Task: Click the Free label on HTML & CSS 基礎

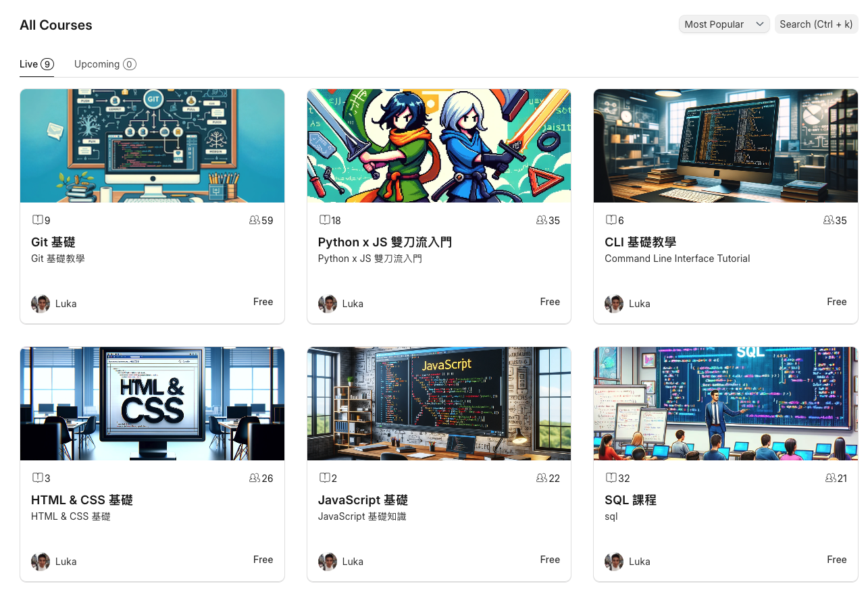Action: [x=263, y=559]
